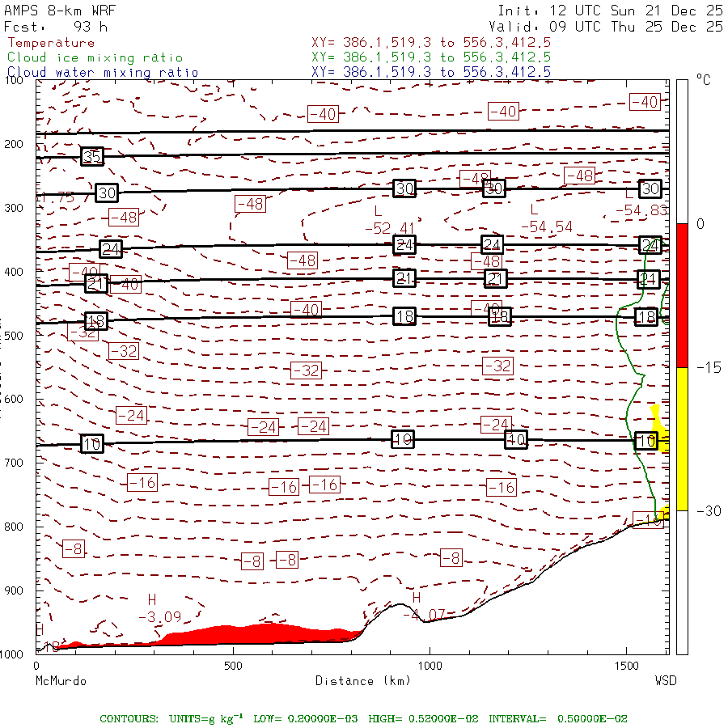Click the "300" pressure axis tick label
Viewport: 728px width, 728px height.
(x=14, y=208)
